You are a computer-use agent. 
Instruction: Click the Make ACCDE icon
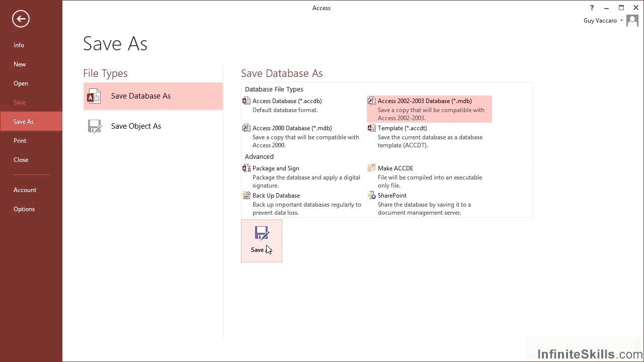pyautogui.click(x=372, y=168)
